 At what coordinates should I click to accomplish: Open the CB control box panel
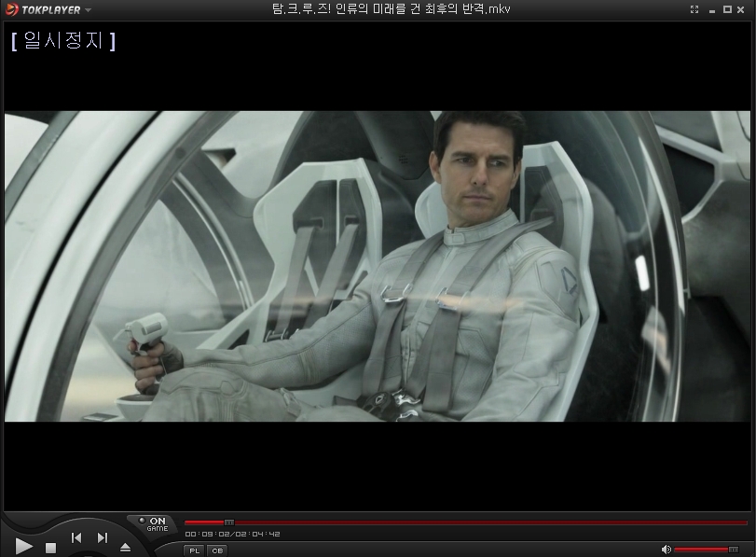pyautogui.click(x=216, y=550)
